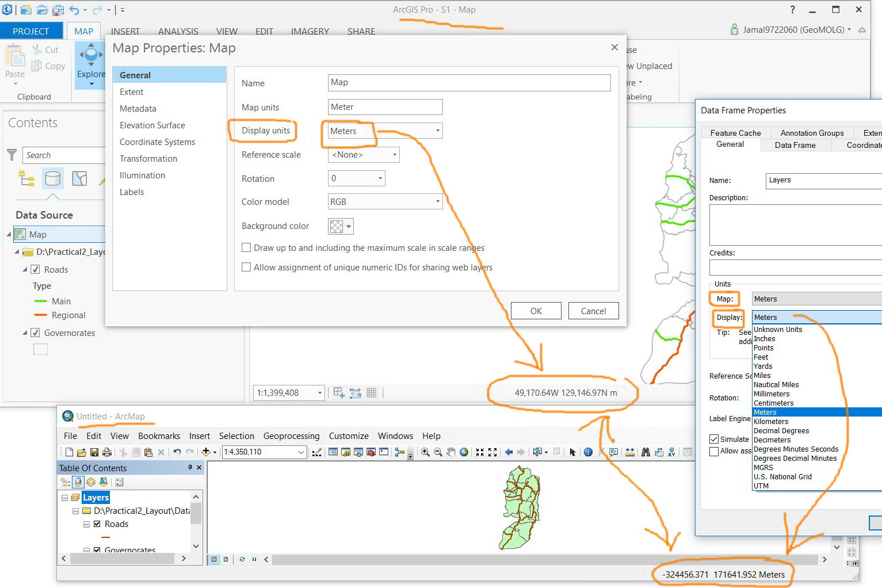
Task: Open the PROJECT tab in ArcGIS Pro
Action: click(x=31, y=31)
